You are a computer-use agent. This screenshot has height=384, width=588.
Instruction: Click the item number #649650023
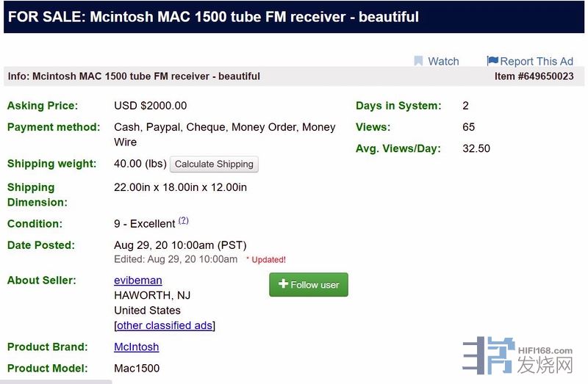pos(534,76)
